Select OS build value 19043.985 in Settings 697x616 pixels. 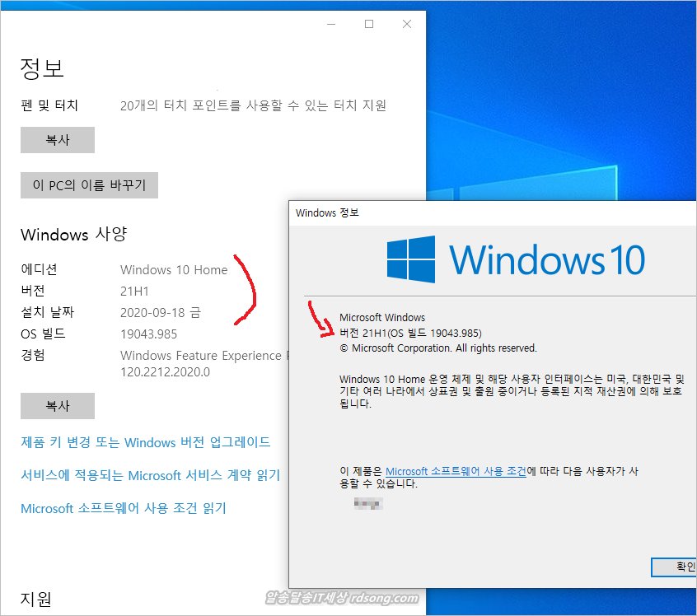[148, 334]
